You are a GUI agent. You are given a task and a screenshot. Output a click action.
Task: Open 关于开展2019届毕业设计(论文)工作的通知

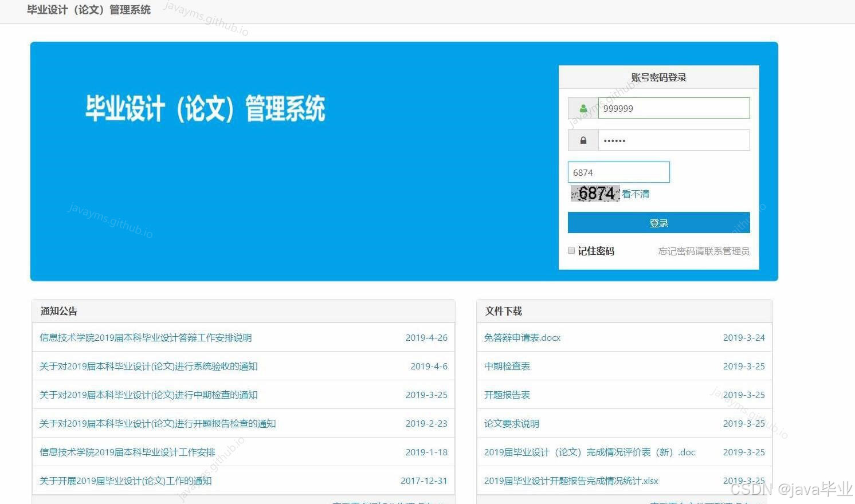point(125,481)
